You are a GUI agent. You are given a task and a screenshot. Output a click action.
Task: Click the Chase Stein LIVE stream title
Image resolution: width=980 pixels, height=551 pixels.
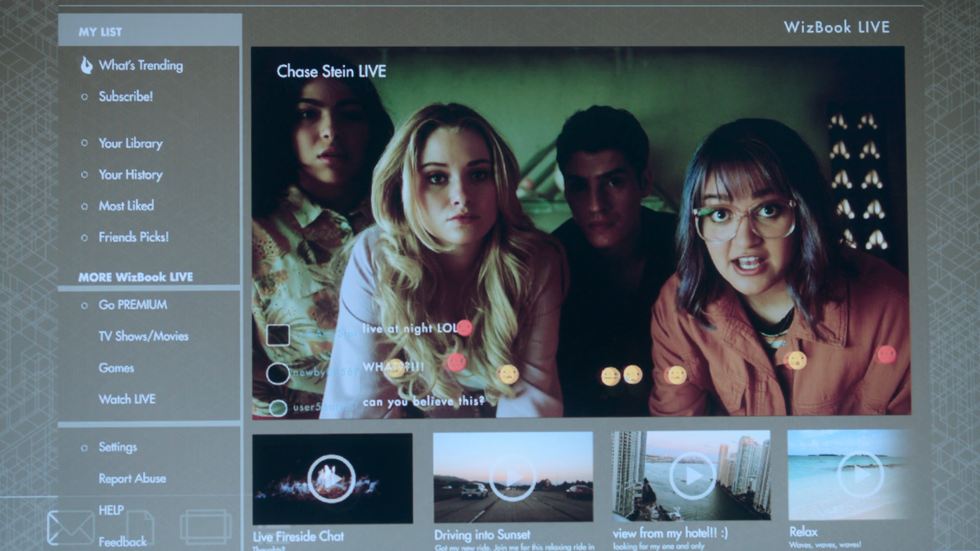[x=331, y=71]
